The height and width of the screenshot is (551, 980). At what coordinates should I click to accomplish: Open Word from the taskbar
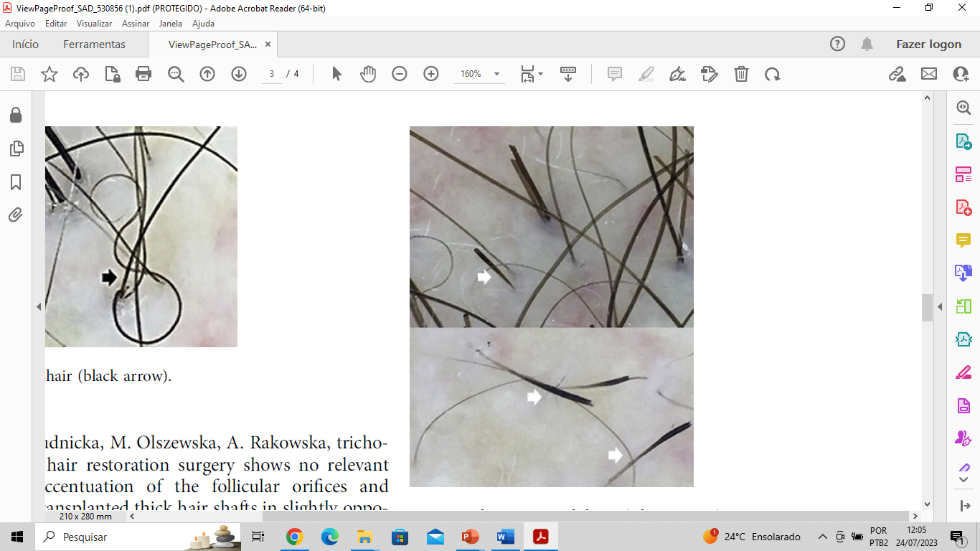(505, 537)
